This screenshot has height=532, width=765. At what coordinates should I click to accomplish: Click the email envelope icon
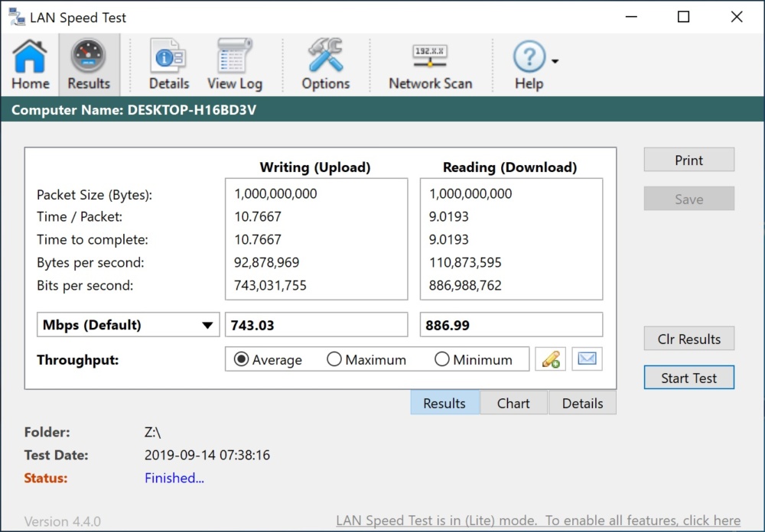(x=587, y=359)
